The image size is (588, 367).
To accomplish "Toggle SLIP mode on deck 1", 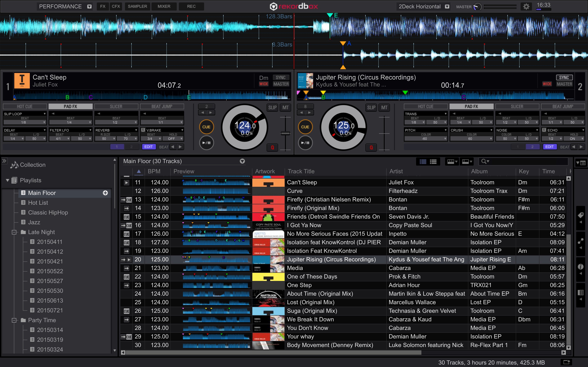I will click(272, 107).
